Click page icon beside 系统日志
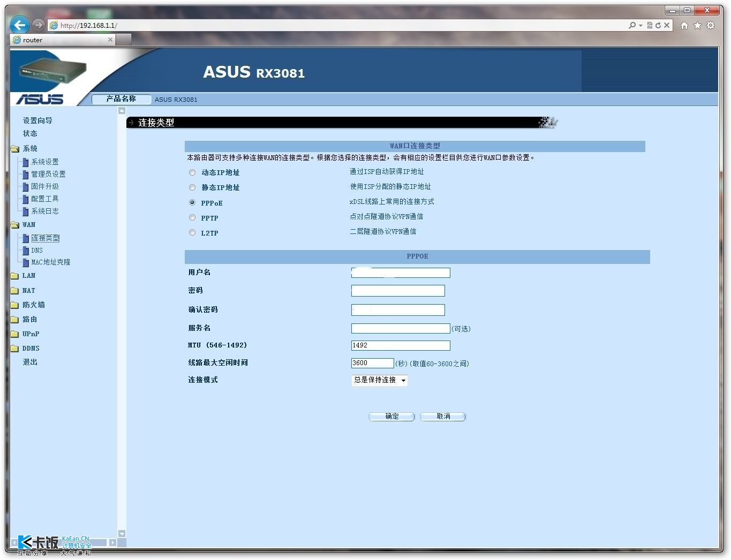Viewport: 731px width, 560px height. pyautogui.click(x=25, y=211)
